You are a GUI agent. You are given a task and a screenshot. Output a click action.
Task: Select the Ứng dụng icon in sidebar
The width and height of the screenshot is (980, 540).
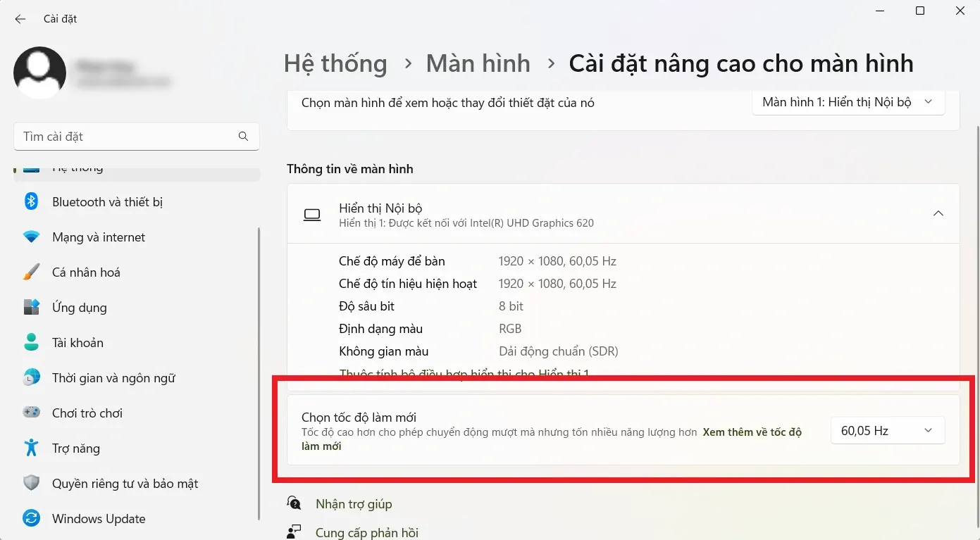click(31, 307)
